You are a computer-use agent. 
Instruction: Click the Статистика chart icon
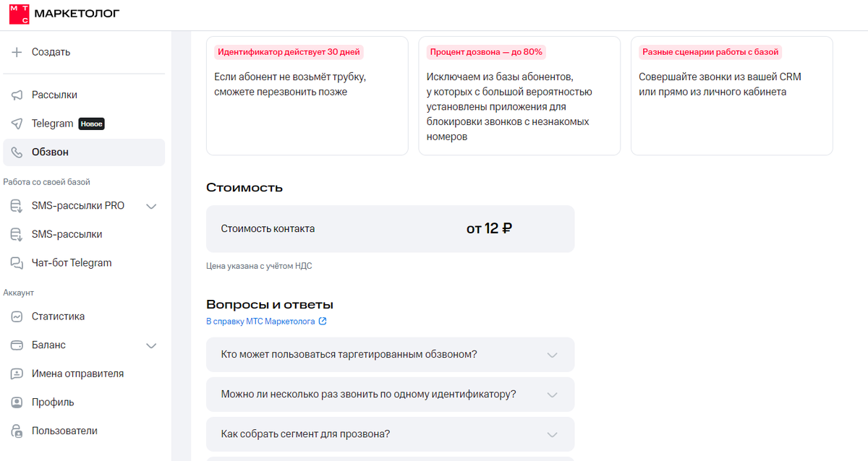coord(17,316)
